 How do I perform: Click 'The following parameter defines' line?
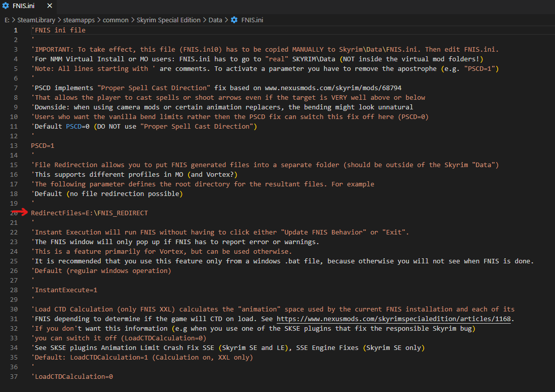(202, 184)
